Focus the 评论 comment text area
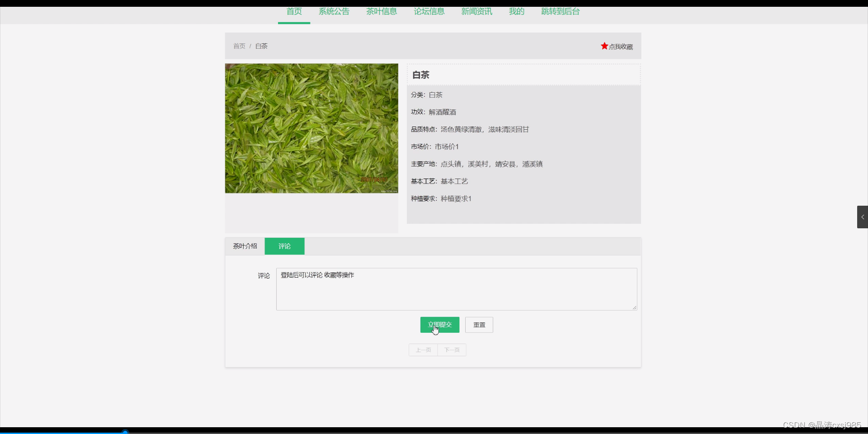868x434 pixels. pos(457,289)
